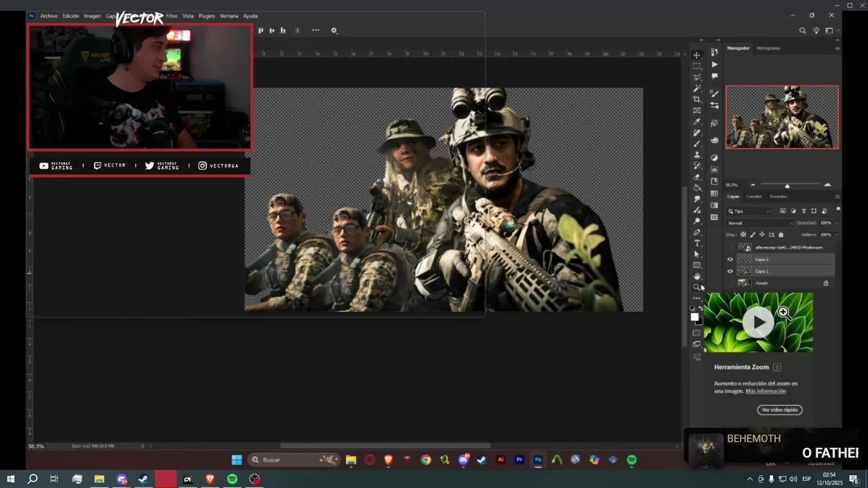This screenshot has height=488, width=868.
Task: Toggle pixel layer filter
Action: coord(783,211)
